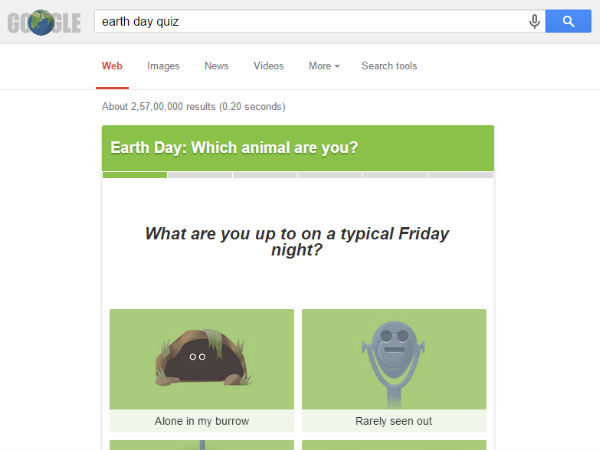Viewport: 600px width, 450px height.
Task: Click the 'earth day quiz' search field
Action: (x=310, y=21)
